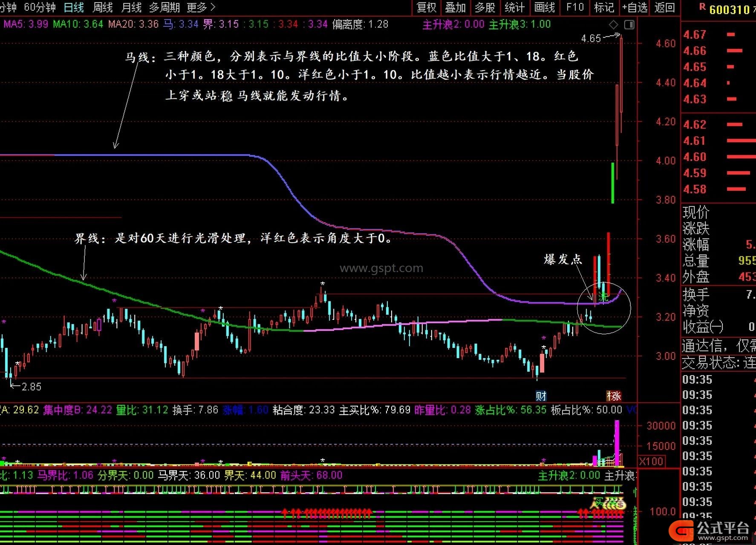Click the diamond indicator icon near 主升浪3
The image size is (756, 545).
613,25
